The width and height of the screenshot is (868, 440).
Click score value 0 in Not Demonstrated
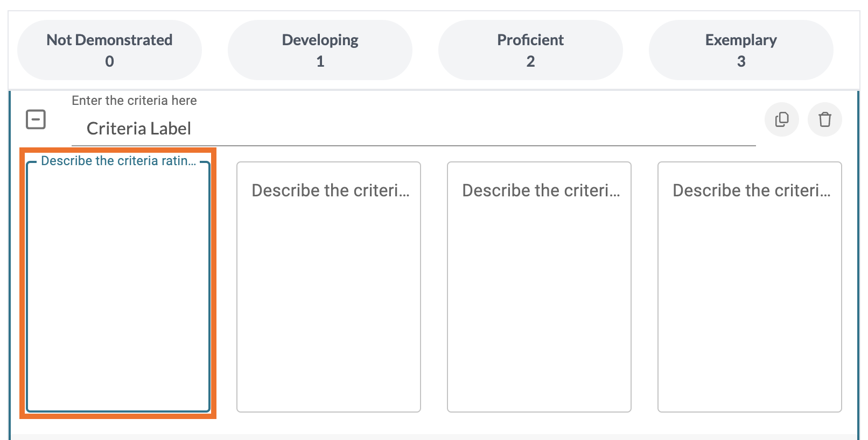[x=109, y=61]
